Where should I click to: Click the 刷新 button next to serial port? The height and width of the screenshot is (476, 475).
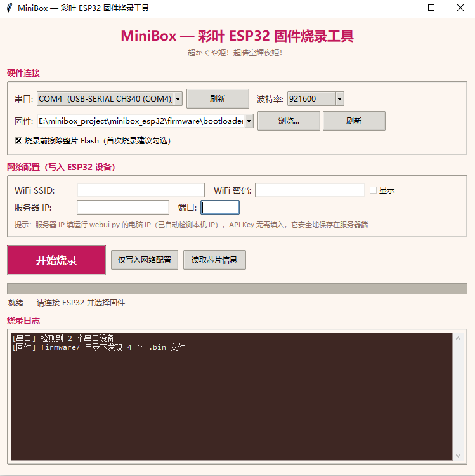tap(218, 98)
